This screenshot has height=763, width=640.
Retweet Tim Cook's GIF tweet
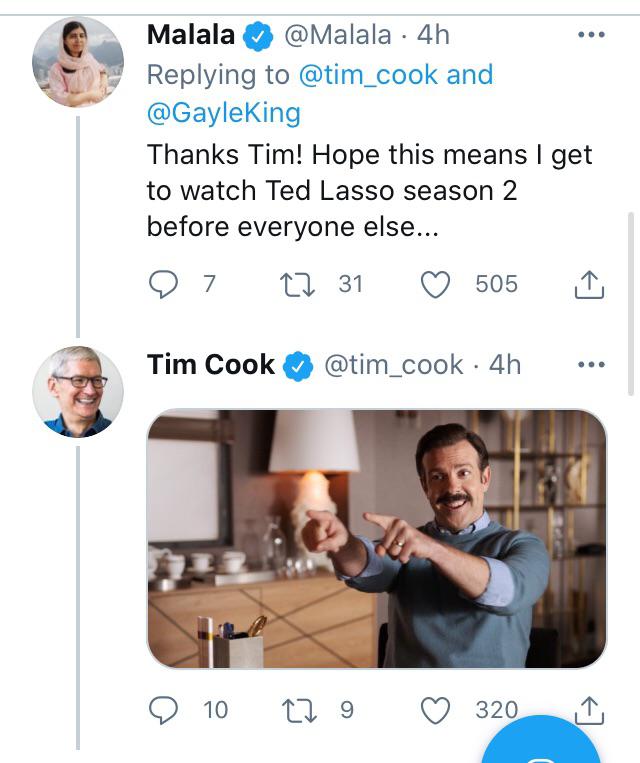[298, 711]
